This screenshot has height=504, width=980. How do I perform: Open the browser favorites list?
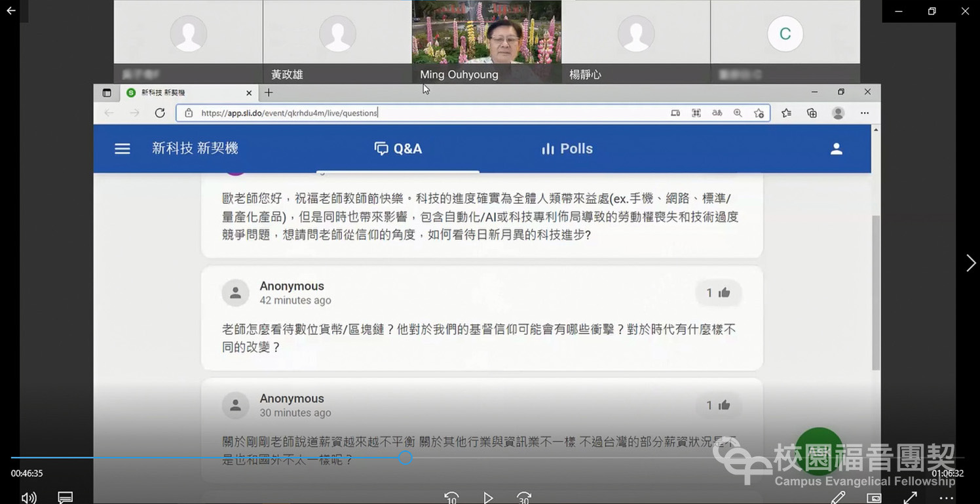coord(787,113)
